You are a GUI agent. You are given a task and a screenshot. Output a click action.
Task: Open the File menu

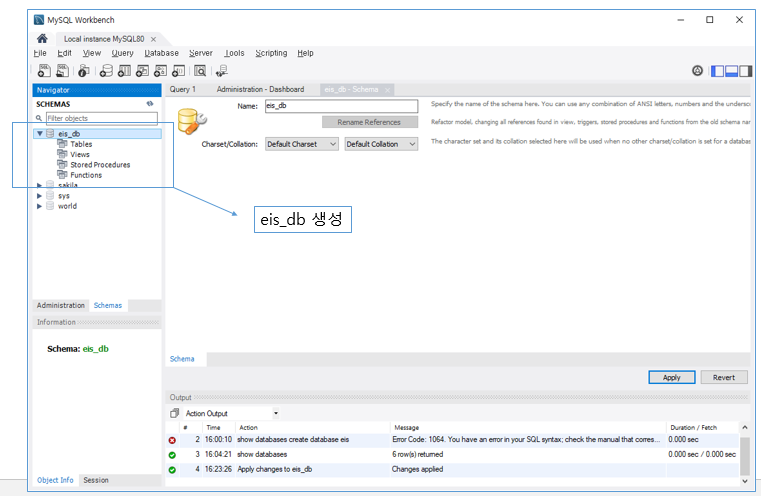point(40,53)
